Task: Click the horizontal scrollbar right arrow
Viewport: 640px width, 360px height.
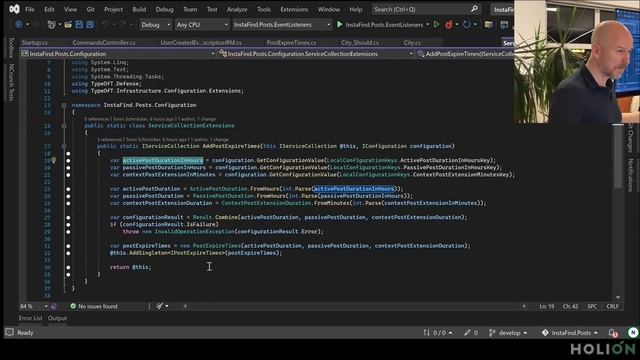Action: click(x=524, y=306)
